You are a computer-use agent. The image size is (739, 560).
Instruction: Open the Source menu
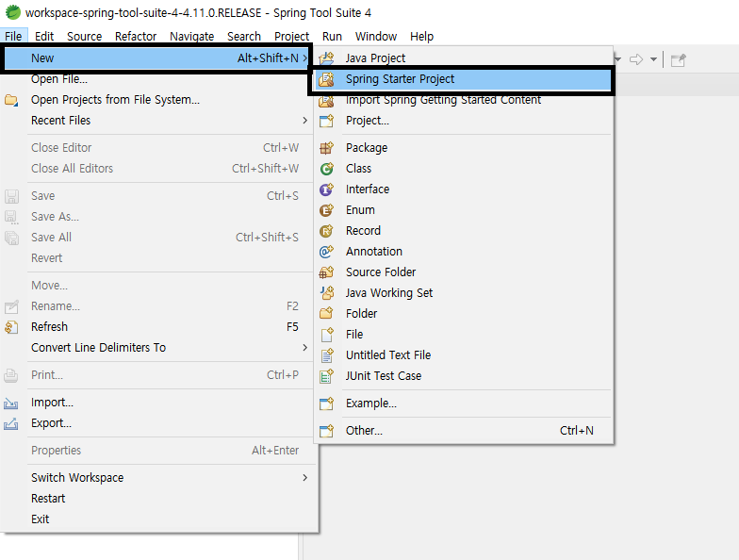pyautogui.click(x=85, y=36)
